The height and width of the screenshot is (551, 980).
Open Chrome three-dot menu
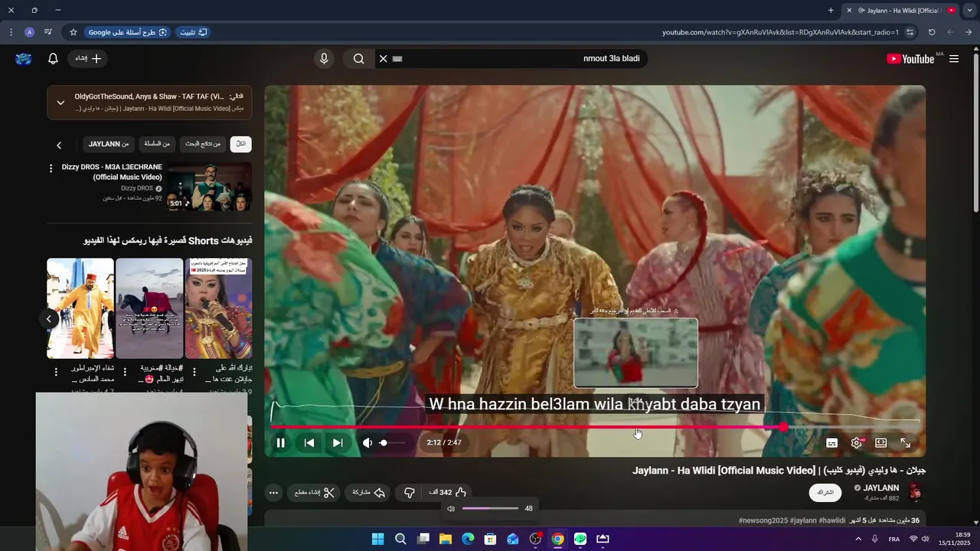[x=11, y=32]
